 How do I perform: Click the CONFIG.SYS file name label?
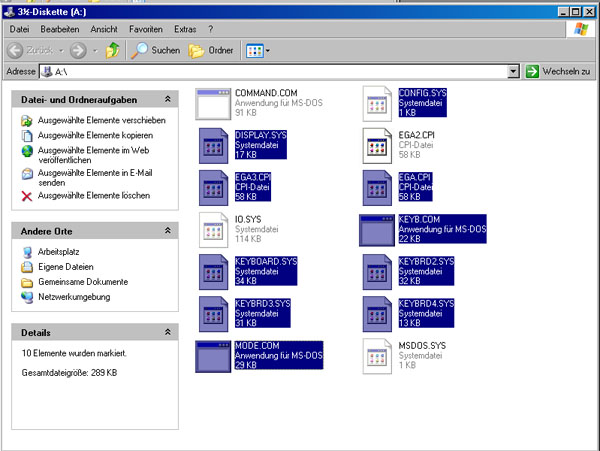coord(422,93)
